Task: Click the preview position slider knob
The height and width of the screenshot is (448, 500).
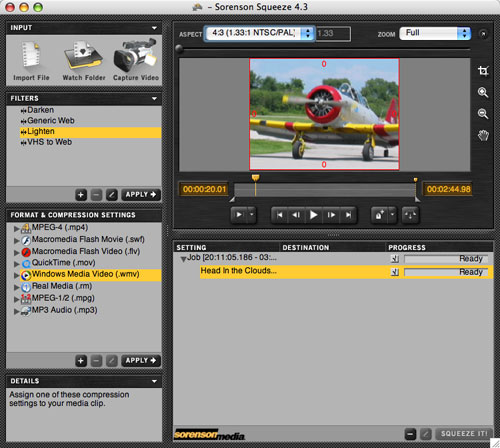Action: coord(179,49)
